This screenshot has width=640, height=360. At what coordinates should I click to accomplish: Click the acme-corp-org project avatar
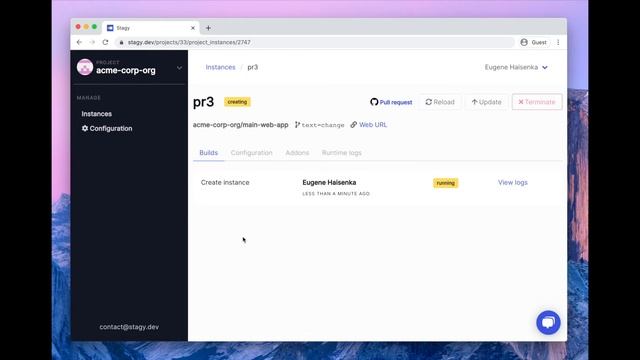click(85, 67)
